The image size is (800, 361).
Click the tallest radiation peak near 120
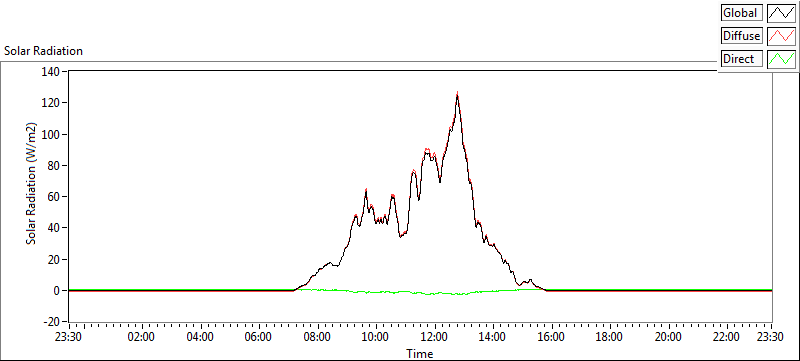(x=457, y=94)
